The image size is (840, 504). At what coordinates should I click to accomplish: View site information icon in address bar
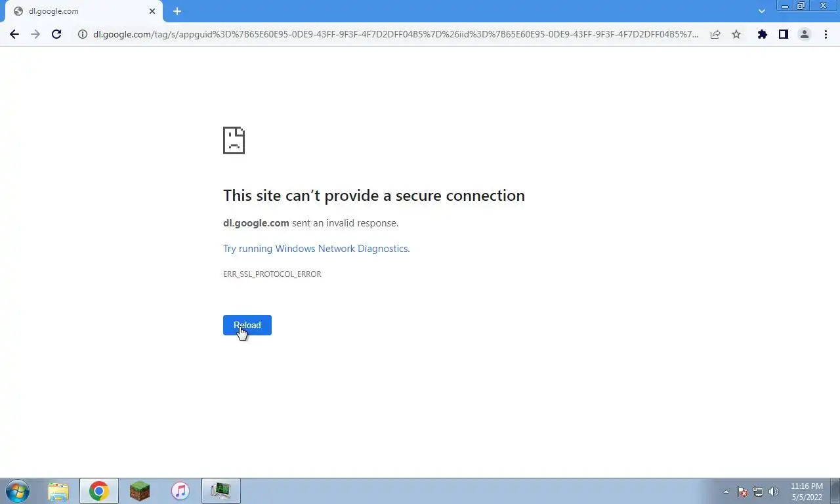point(83,34)
